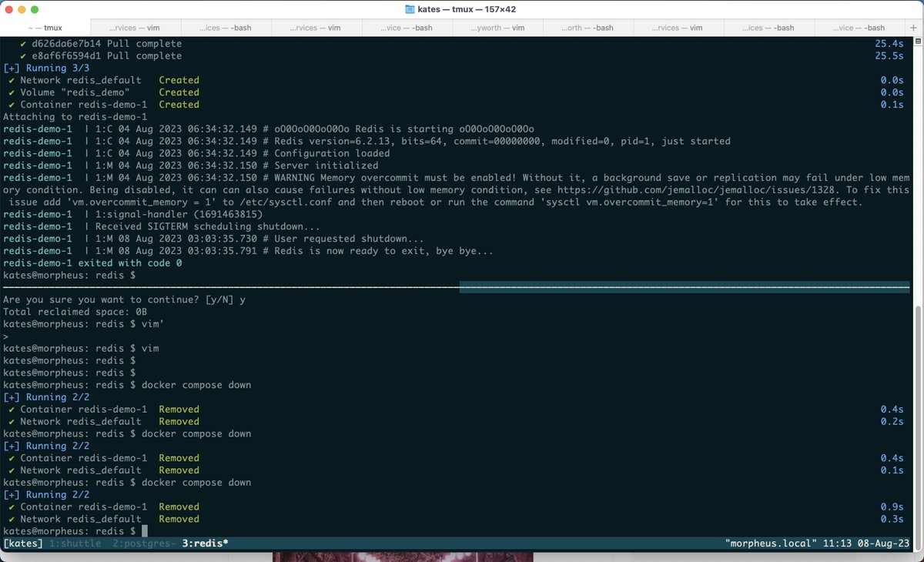
Task: Click the "Configuration loaded" log line
Action: coord(196,153)
